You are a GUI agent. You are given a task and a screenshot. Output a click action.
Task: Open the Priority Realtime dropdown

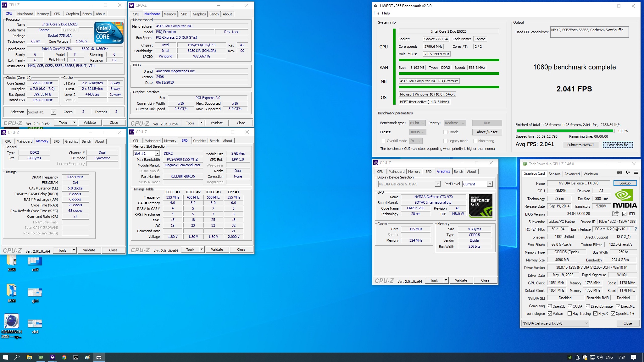point(455,123)
